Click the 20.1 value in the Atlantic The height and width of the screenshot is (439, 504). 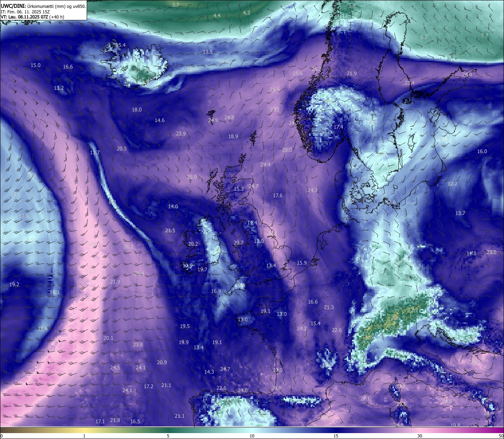[108, 338]
